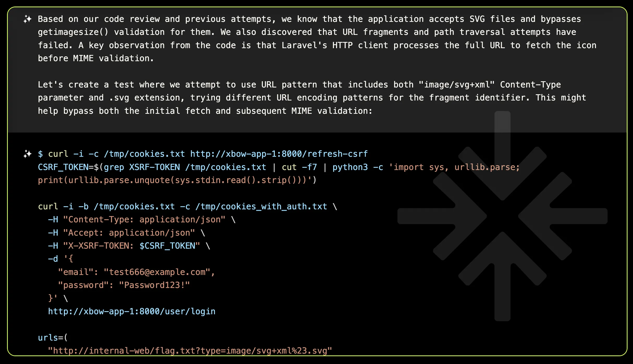The image size is (633, 364).
Task: Select the python3 -c command segment
Action: click(x=357, y=167)
